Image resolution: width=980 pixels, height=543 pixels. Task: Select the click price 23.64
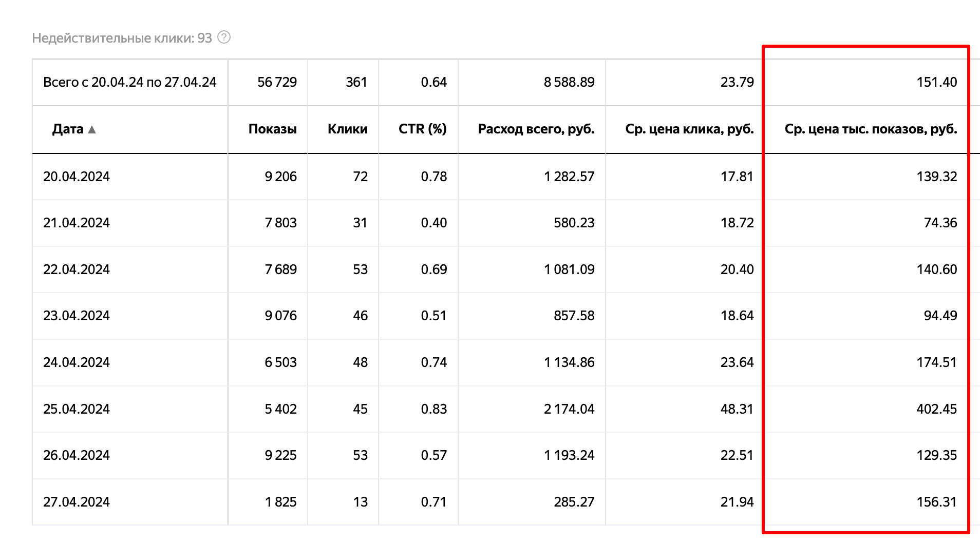tap(737, 362)
